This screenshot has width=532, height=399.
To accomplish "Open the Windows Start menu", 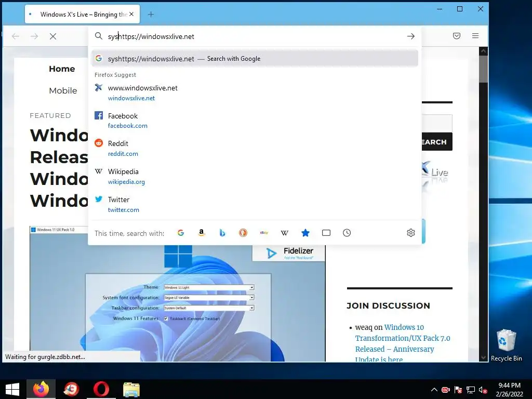I will tap(12, 389).
